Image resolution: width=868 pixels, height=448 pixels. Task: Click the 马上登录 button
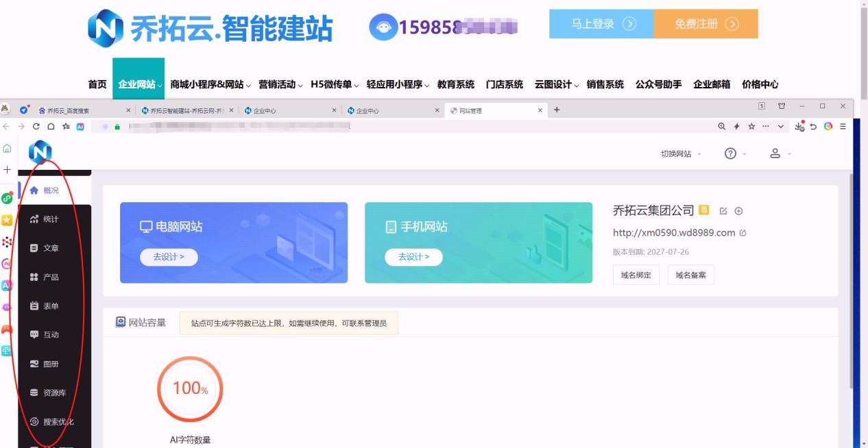coord(602,24)
